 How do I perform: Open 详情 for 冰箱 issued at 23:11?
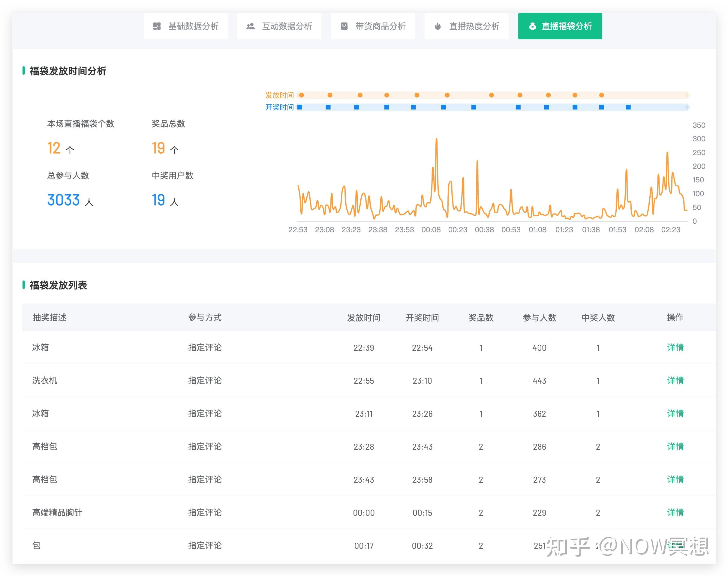point(675,414)
